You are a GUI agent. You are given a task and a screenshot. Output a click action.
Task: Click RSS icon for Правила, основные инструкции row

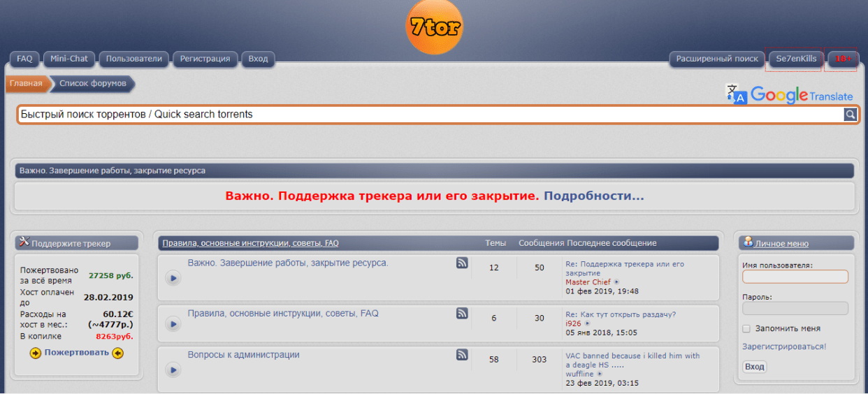(462, 314)
